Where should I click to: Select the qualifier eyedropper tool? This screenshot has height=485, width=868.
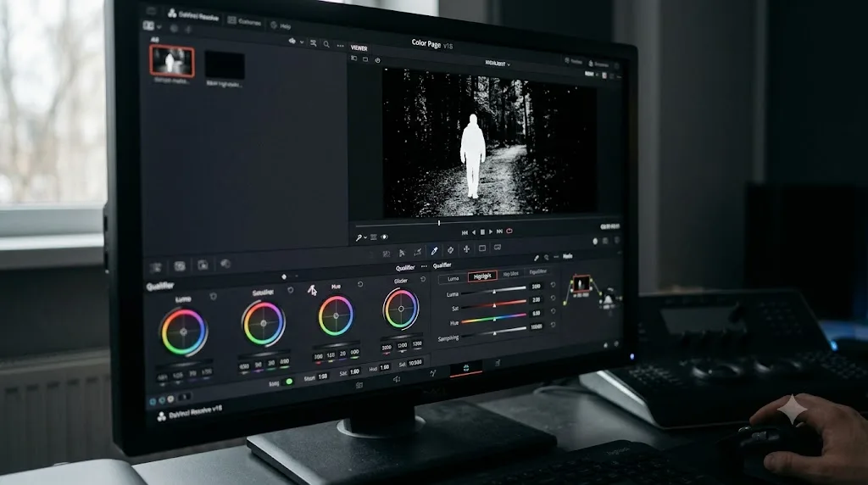(x=435, y=251)
